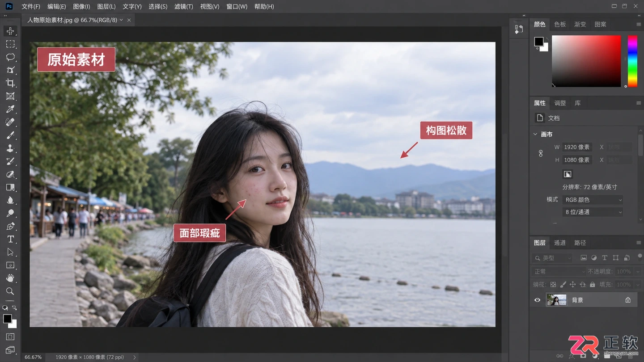The image size is (644, 362).
Task: Switch to the 色板 tab
Action: pyautogui.click(x=560, y=24)
